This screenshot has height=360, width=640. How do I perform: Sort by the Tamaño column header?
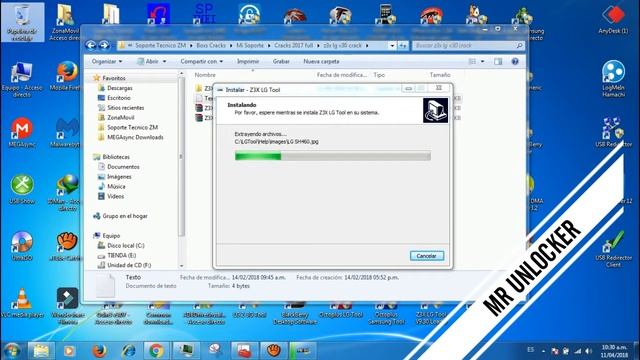pyautogui.click(x=440, y=75)
